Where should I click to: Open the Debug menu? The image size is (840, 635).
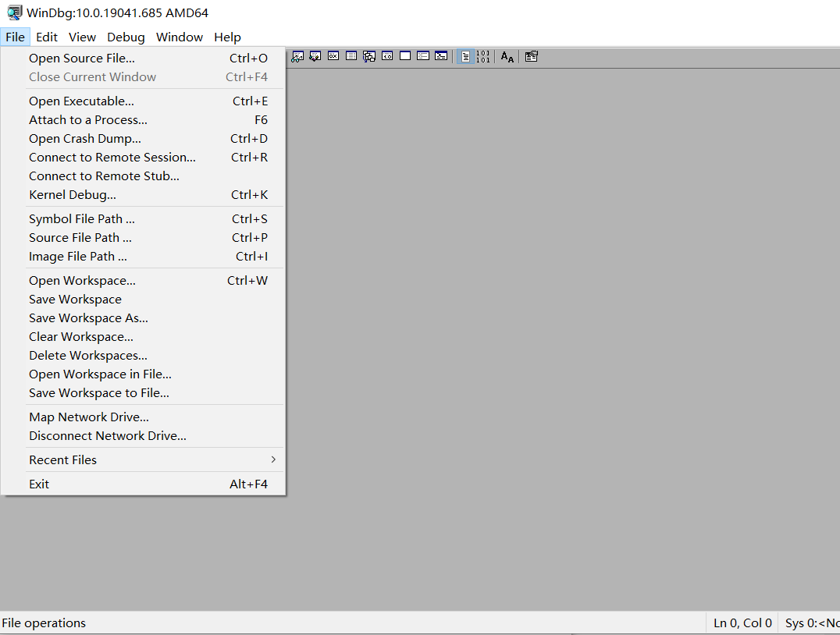(126, 37)
